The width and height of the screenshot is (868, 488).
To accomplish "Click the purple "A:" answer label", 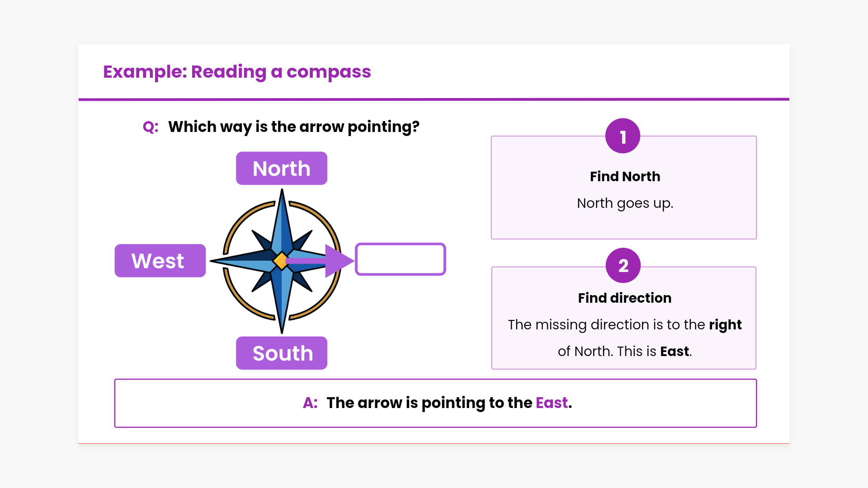I will (x=310, y=403).
